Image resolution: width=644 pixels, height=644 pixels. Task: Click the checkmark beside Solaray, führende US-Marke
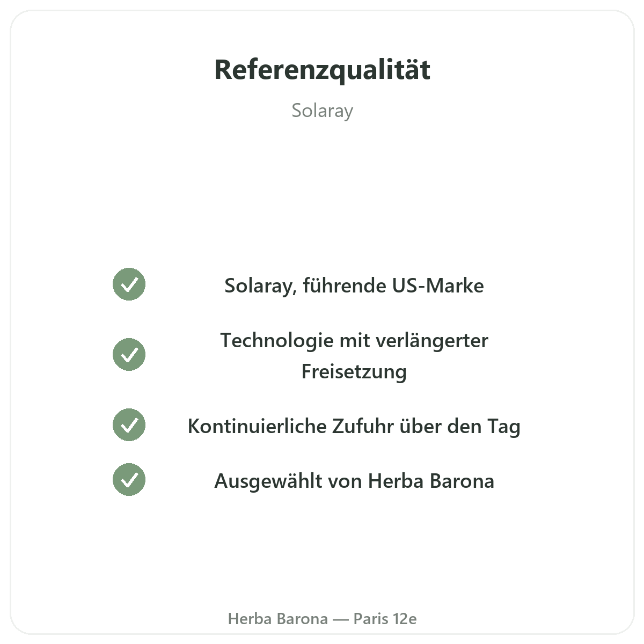tap(129, 284)
